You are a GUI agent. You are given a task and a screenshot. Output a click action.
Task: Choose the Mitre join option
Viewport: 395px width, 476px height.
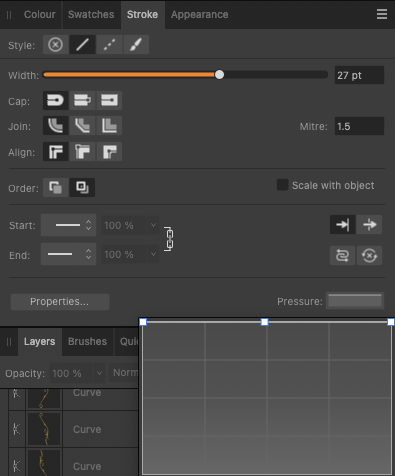click(x=109, y=126)
